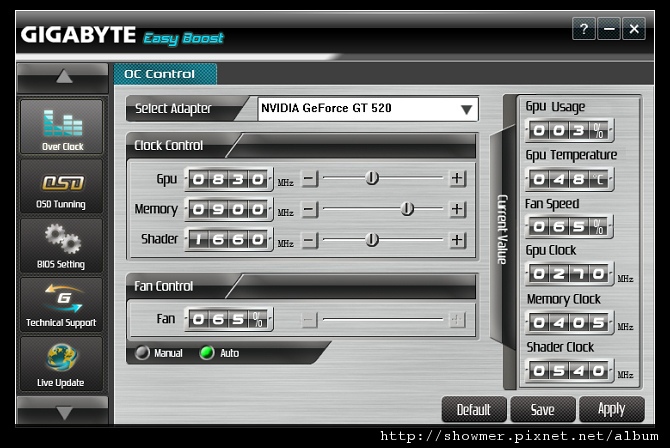The image size is (670, 448).
Task: Click the Fan 065% value field
Action: pyautogui.click(x=229, y=319)
